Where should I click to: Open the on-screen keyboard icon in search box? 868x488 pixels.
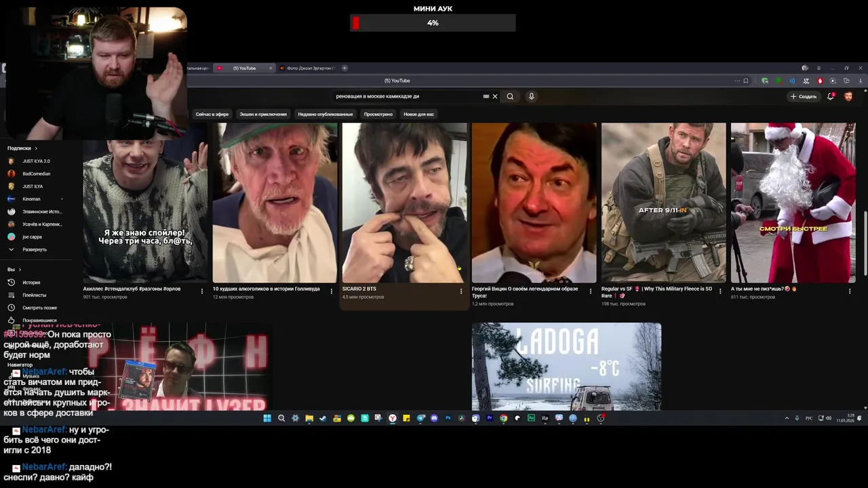[x=486, y=96]
